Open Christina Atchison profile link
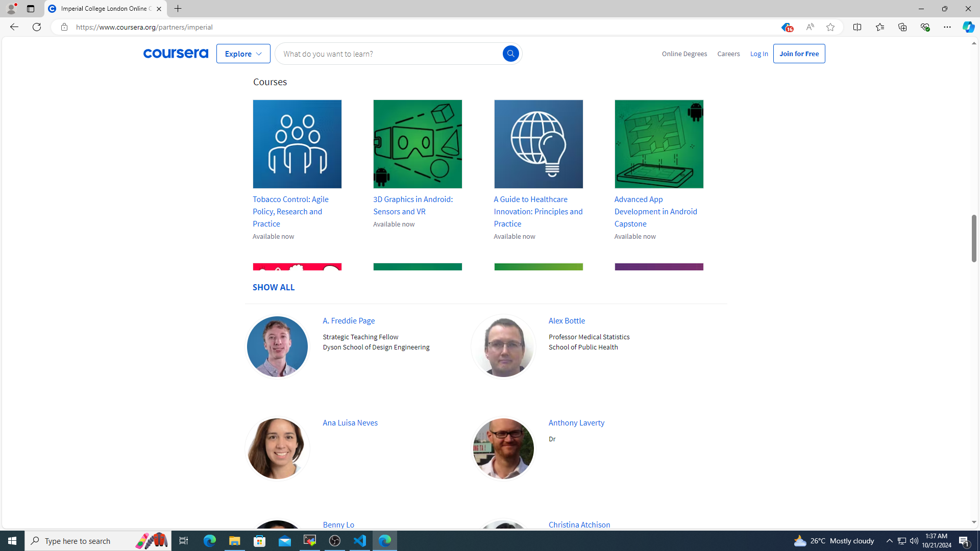The image size is (980, 551). pyautogui.click(x=579, y=524)
